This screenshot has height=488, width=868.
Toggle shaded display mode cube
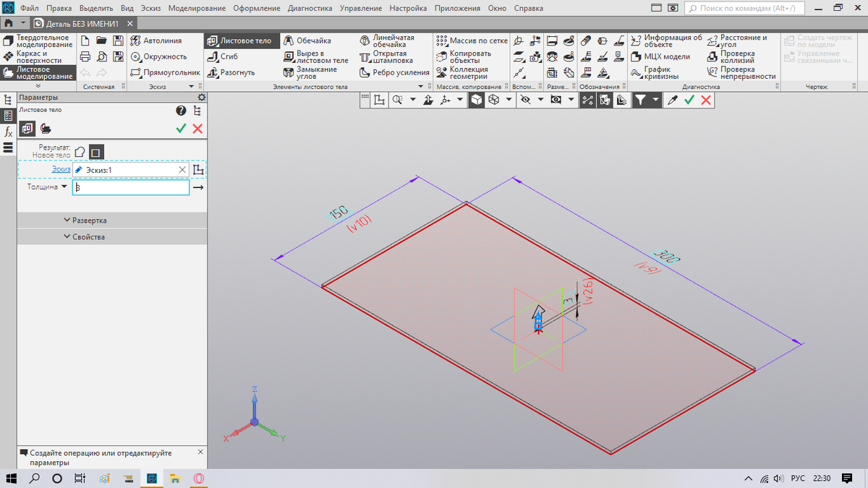(476, 100)
